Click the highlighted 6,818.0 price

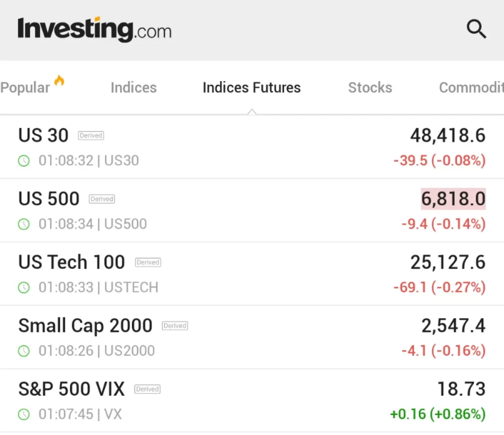453,199
